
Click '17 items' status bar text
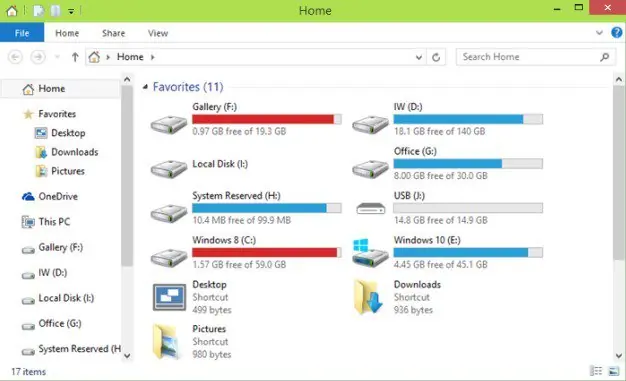pyautogui.click(x=28, y=372)
